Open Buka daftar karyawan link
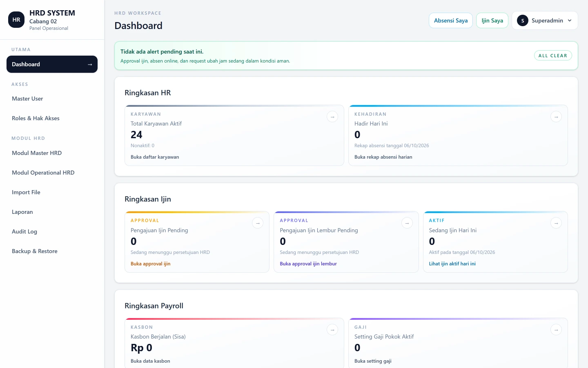Screen dimensions: 588x368 coord(155,157)
